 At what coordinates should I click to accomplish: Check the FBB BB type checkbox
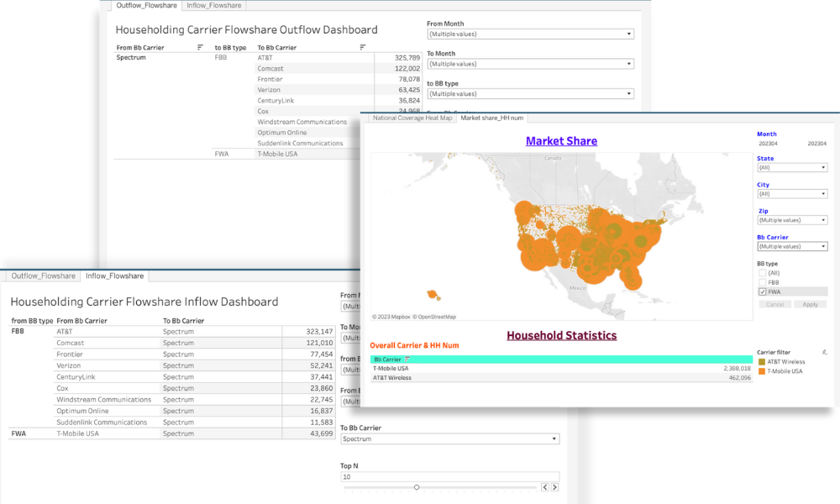click(x=763, y=282)
